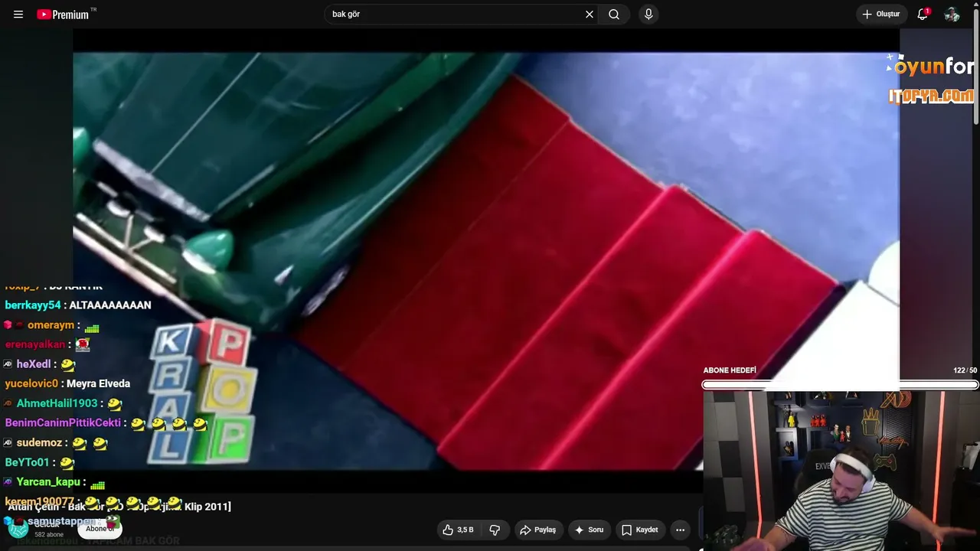Click chat username "berrkayy54"
This screenshot has height=551, width=980.
point(33,305)
